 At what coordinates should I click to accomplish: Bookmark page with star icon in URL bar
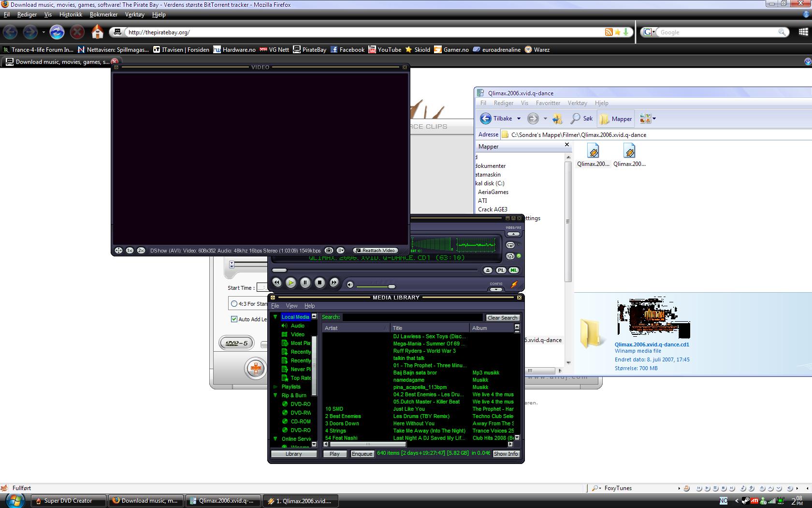(617, 32)
